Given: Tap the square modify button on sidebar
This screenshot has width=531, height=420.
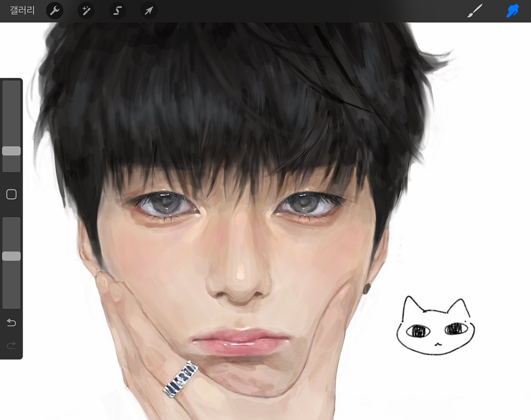Looking at the screenshot, I should [12, 194].
